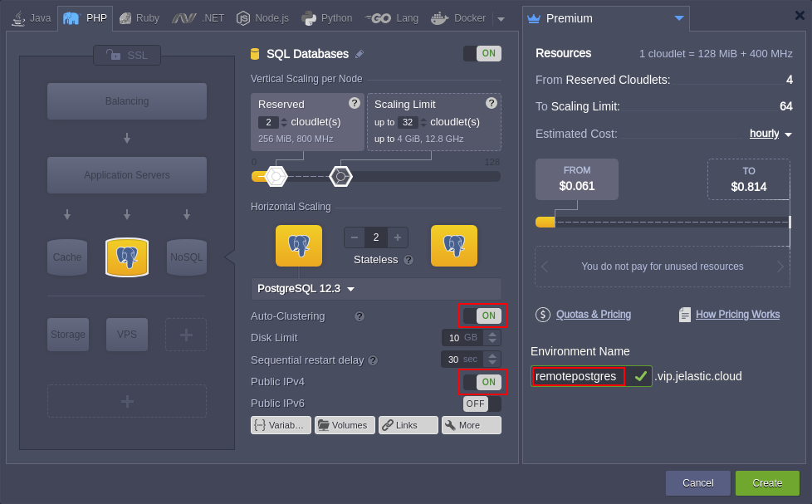Add a VPS node
812x504 pixels.
coord(127,335)
